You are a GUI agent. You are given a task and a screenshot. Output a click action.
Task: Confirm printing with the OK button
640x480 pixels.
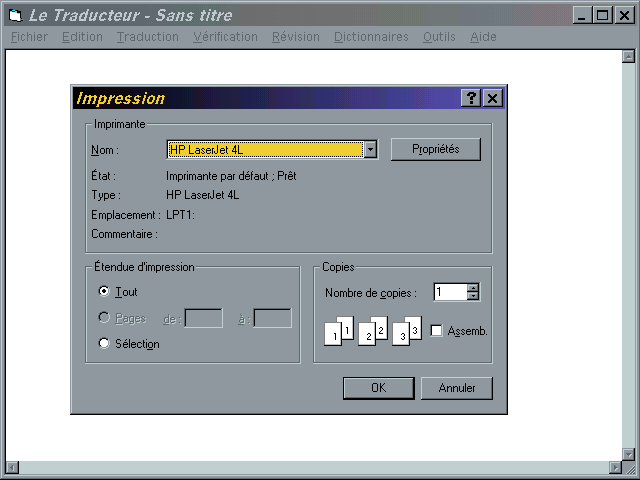(378, 388)
